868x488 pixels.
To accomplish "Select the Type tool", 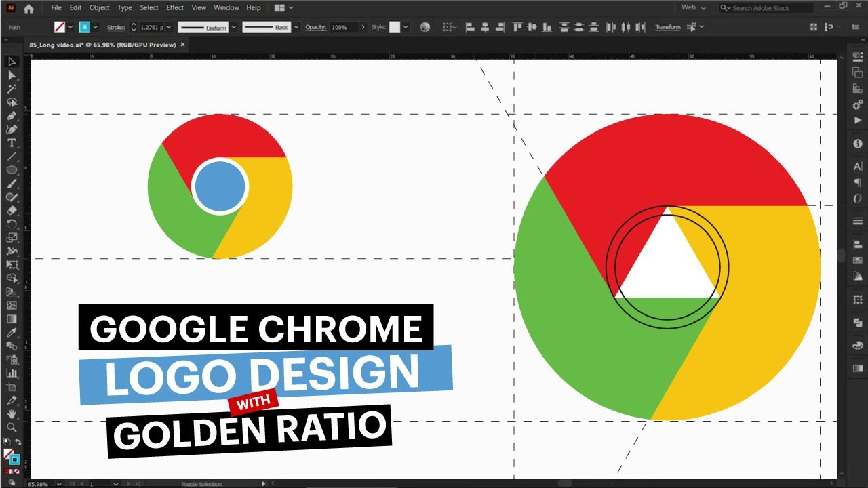I will click(x=12, y=143).
